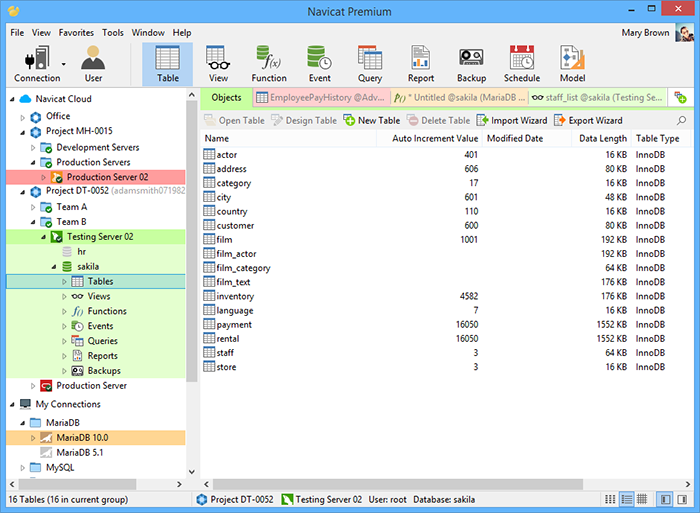Screen dimensions: 700x513
Task: Select the Backups node under sakila
Action: click(x=104, y=371)
